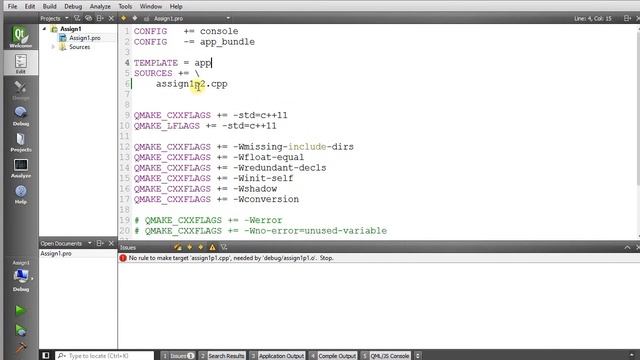
Task: Open the Window menu
Action: click(151, 7)
